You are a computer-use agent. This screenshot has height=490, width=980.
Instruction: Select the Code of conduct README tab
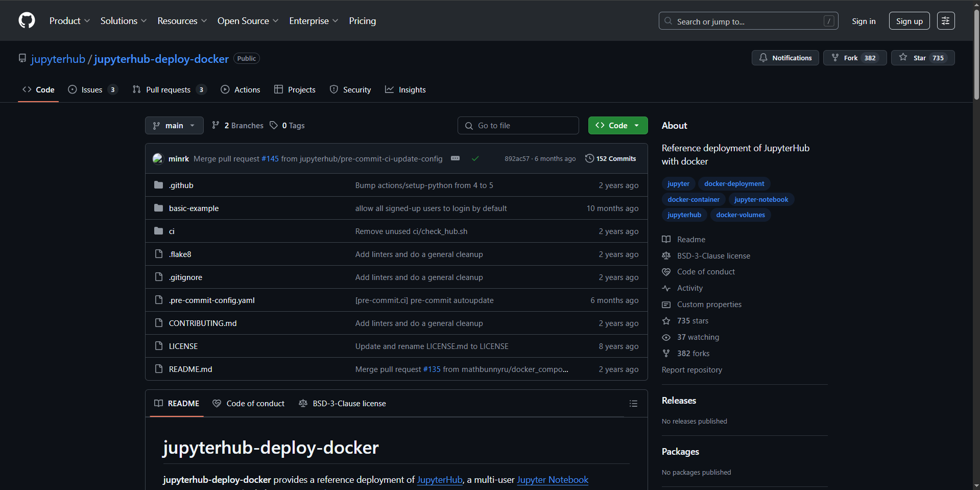click(249, 404)
